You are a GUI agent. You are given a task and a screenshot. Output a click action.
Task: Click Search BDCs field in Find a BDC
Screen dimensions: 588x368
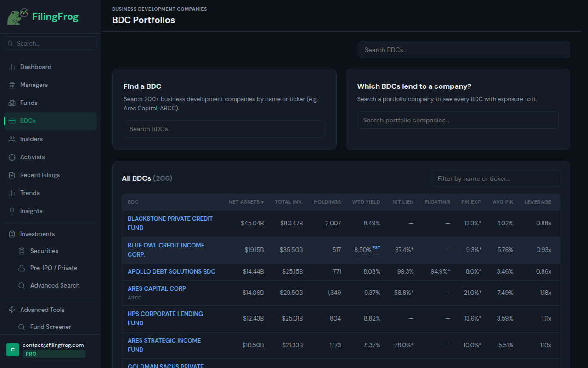(224, 129)
